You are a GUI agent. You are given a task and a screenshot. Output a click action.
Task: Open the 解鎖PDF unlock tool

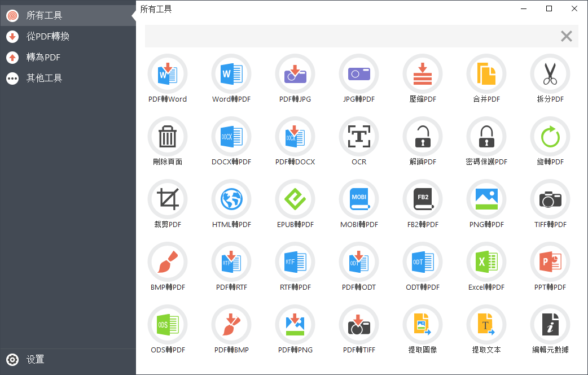tap(423, 137)
